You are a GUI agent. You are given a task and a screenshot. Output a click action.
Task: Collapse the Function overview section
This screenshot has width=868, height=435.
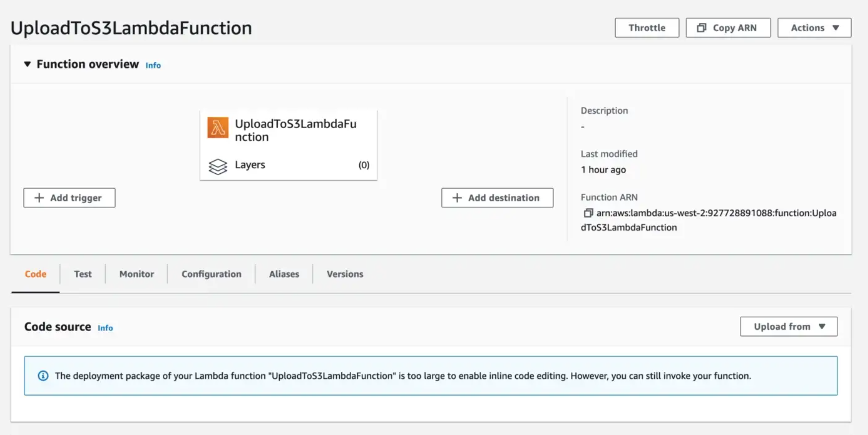[27, 64]
